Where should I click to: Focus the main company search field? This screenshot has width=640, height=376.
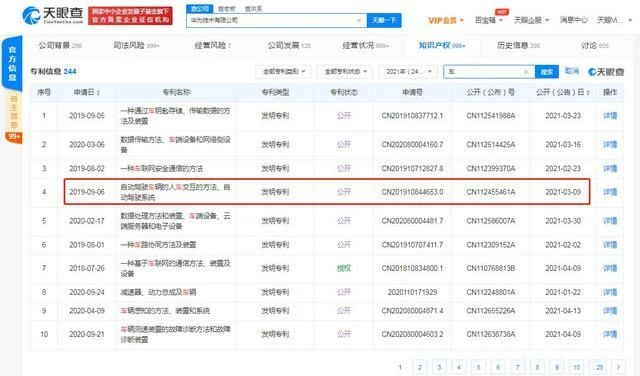(276, 20)
